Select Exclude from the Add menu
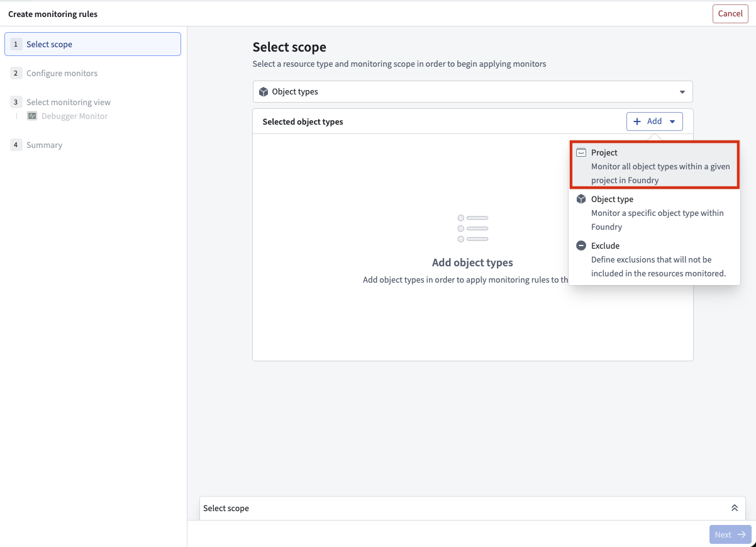The width and height of the screenshot is (756, 547). (x=654, y=259)
